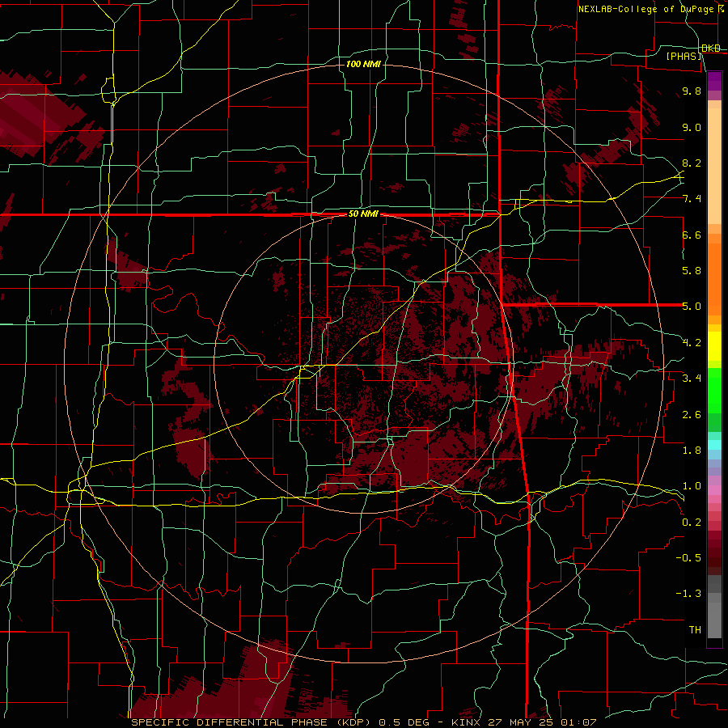Click the 1.8 scale value

tap(692, 451)
